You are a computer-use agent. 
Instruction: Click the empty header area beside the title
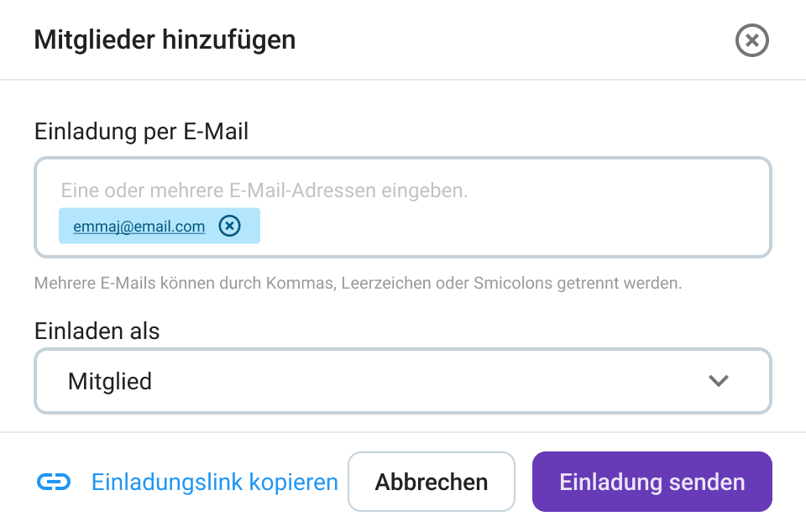[504, 39]
